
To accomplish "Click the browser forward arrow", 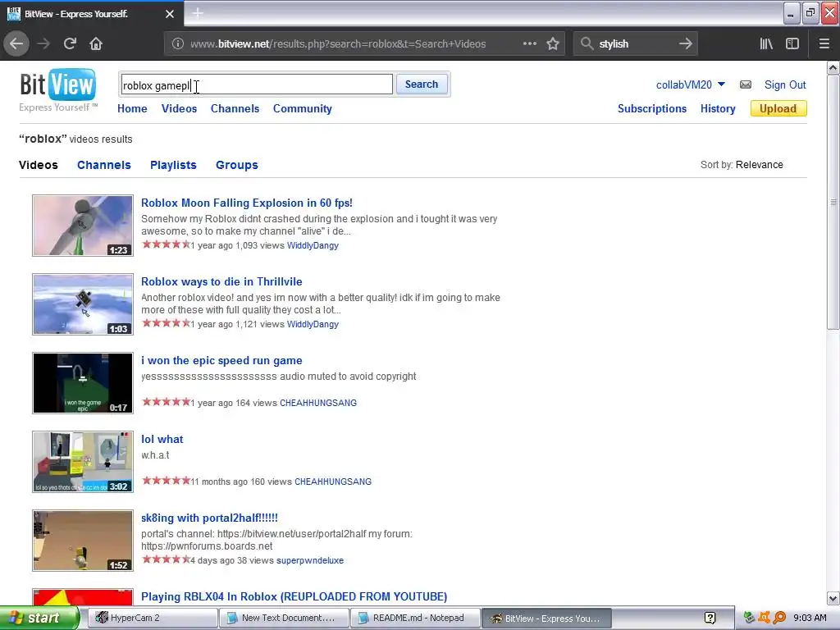I will click(x=44, y=44).
